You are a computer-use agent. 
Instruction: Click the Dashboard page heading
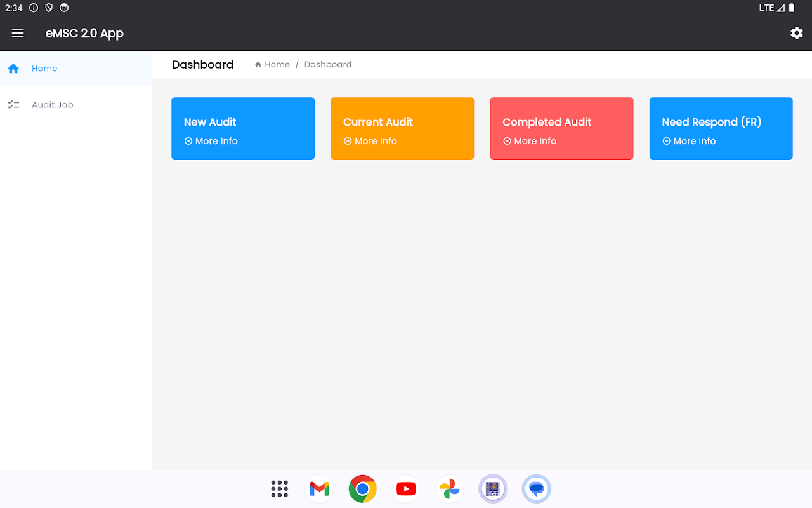coord(202,65)
